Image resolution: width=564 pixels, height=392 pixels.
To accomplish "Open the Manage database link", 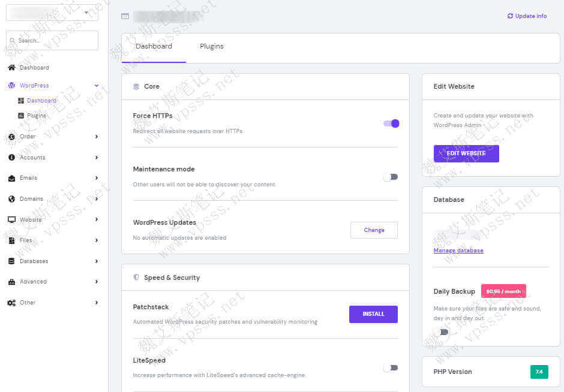I will (x=458, y=251).
